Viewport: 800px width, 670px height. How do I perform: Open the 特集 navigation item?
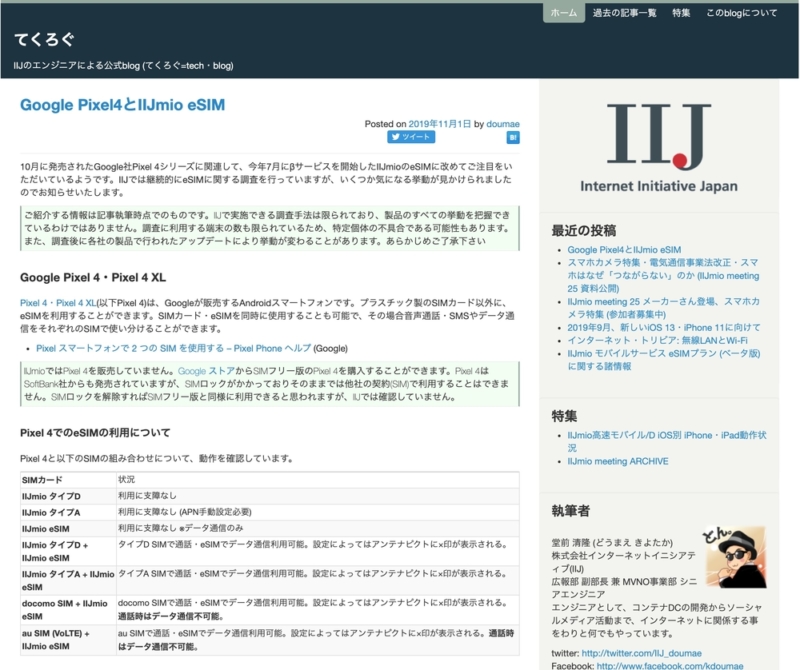681,13
